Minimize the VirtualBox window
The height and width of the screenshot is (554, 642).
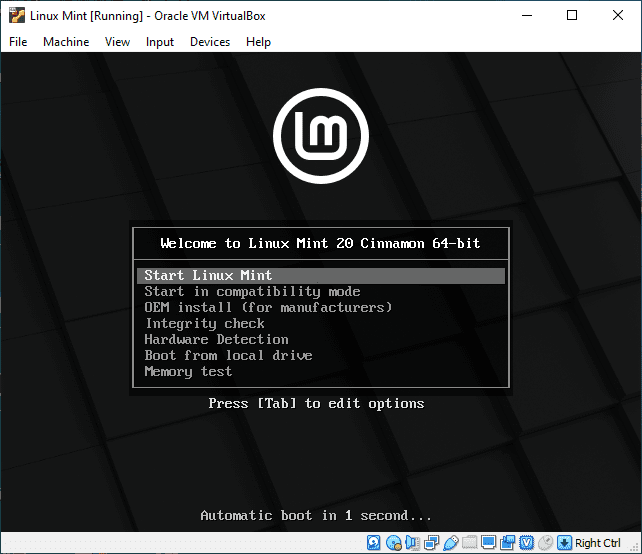point(527,16)
